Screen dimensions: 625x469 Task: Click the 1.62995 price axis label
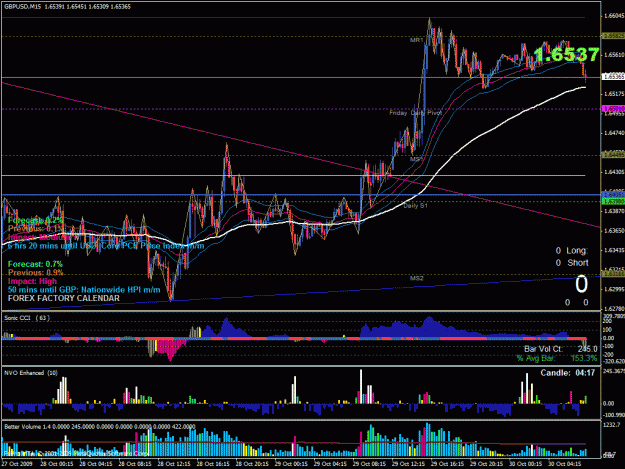pos(614,289)
